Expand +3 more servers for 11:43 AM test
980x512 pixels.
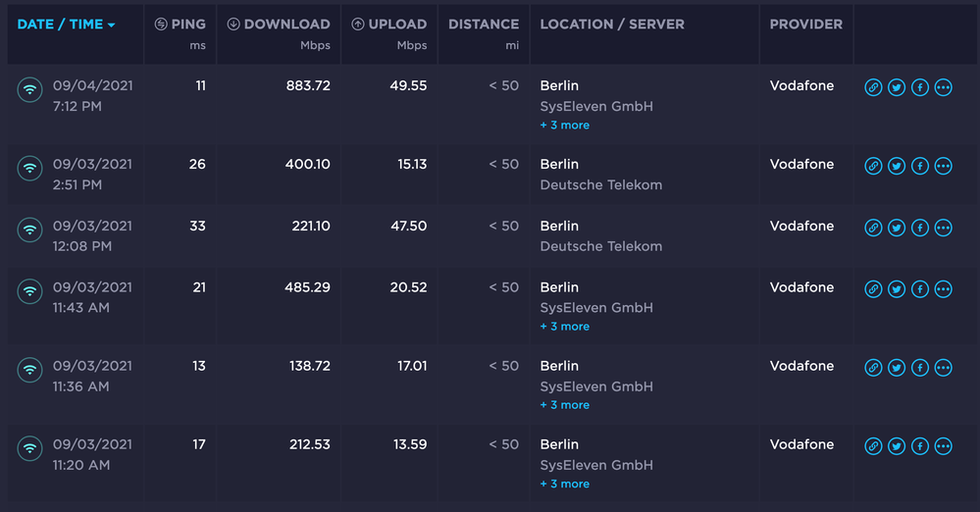(565, 327)
